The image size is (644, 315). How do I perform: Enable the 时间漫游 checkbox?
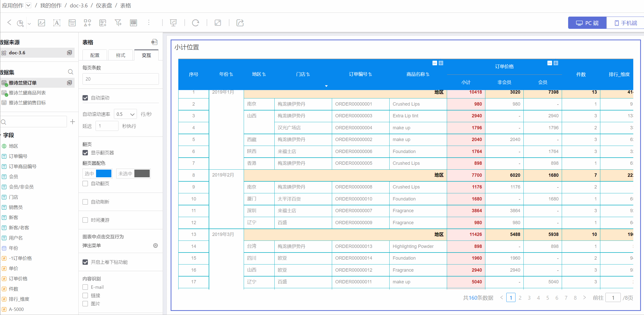85,220
